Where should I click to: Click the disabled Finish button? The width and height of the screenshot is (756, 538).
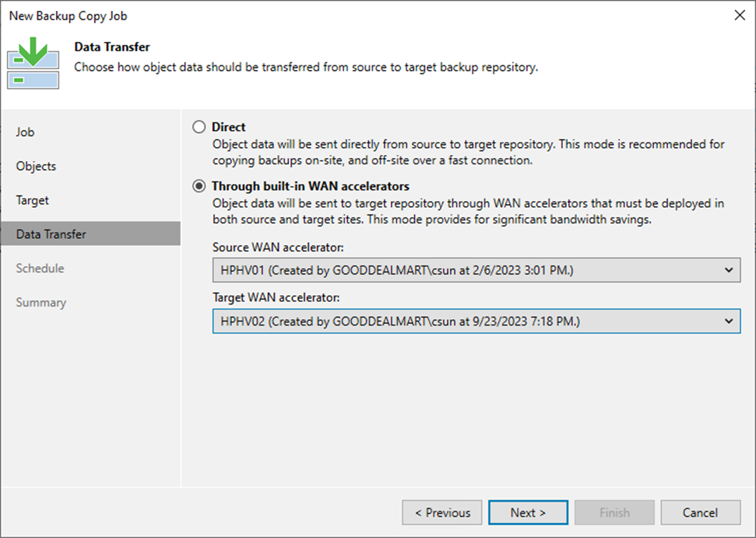point(614,512)
